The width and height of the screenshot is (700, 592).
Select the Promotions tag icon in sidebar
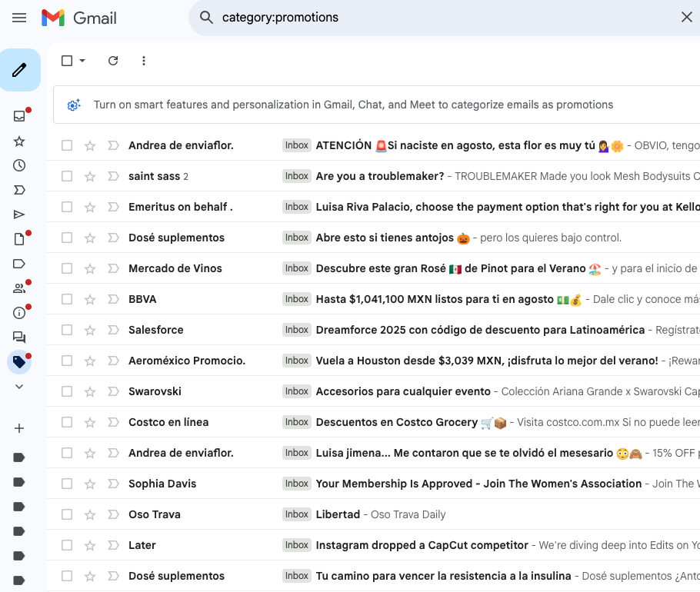pos(19,362)
